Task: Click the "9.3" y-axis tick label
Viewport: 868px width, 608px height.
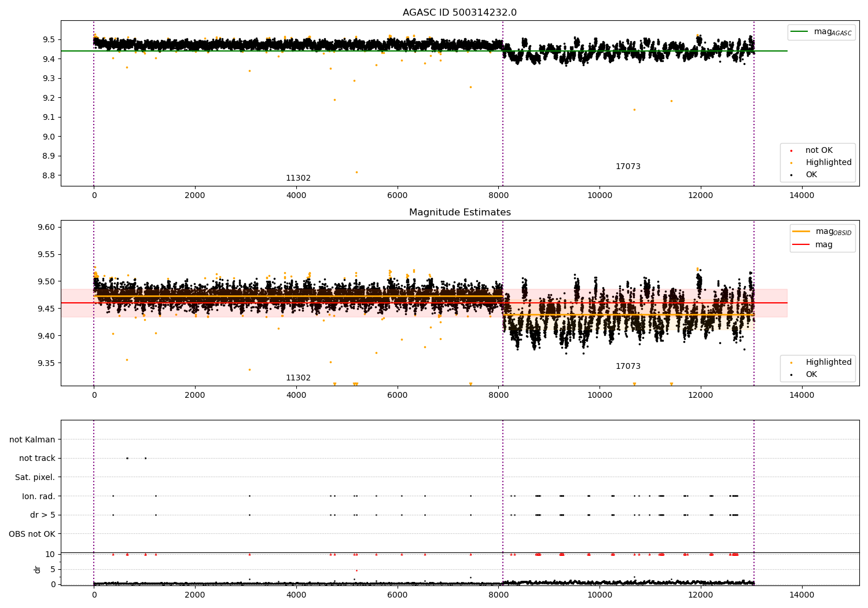Action: point(49,78)
